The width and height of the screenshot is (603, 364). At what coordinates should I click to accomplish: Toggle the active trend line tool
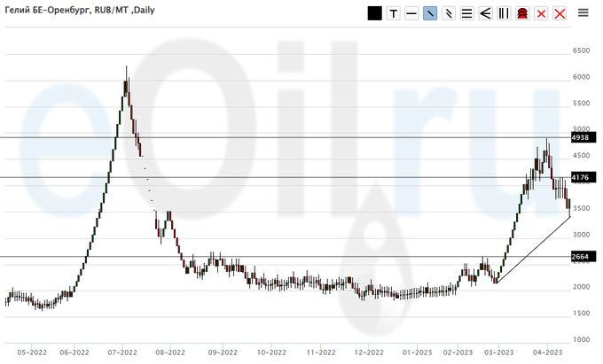[430, 13]
